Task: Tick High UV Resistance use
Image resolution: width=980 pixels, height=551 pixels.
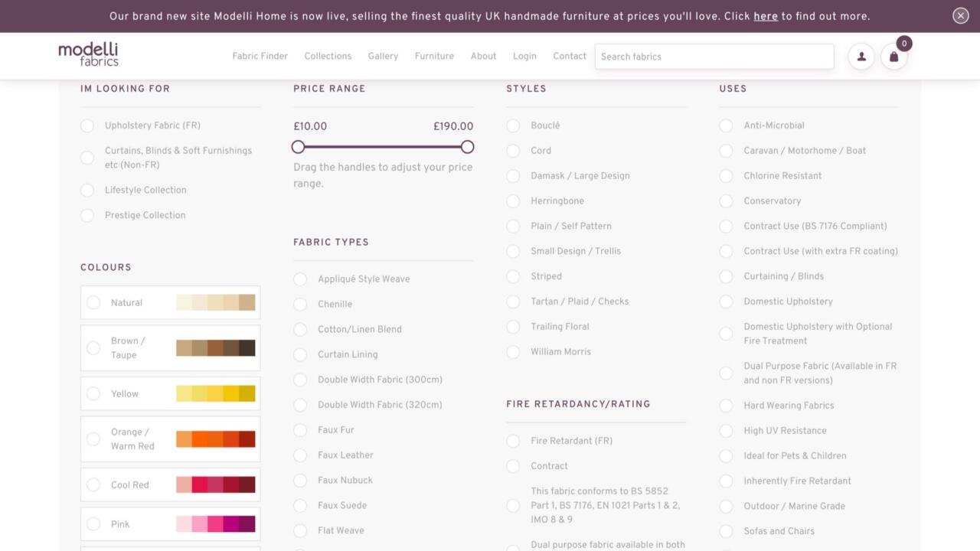Action: 726,431
